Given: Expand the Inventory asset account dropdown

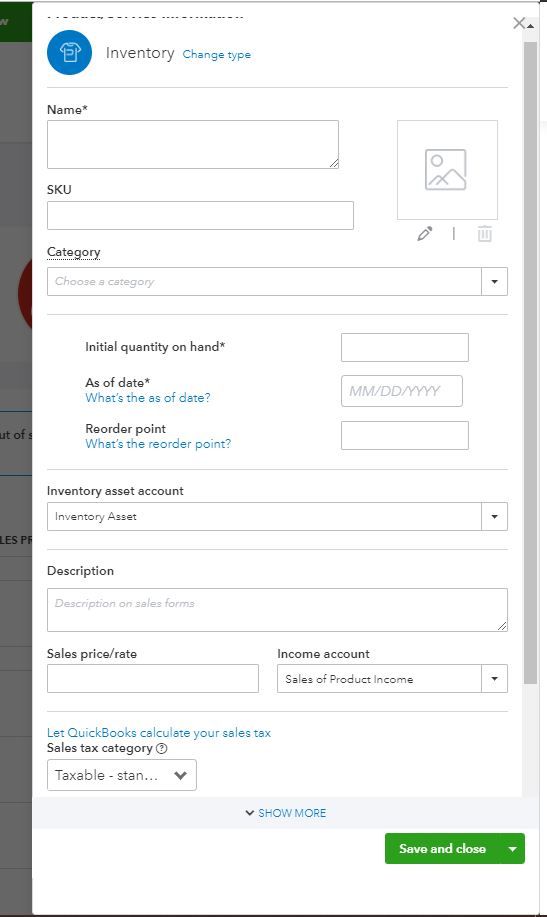Looking at the screenshot, I should tap(494, 516).
